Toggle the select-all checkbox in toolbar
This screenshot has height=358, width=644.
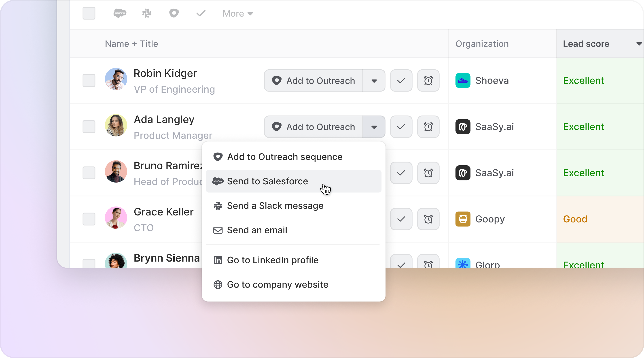(89, 13)
